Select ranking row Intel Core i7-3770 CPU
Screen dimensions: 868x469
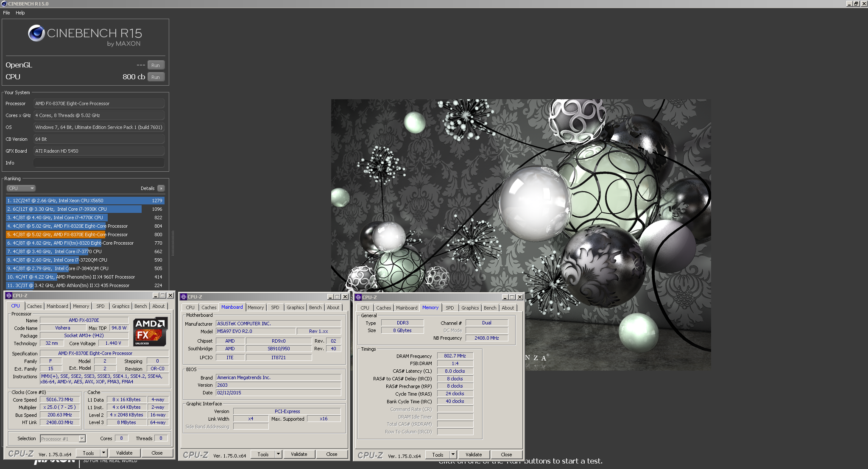(85, 251)
